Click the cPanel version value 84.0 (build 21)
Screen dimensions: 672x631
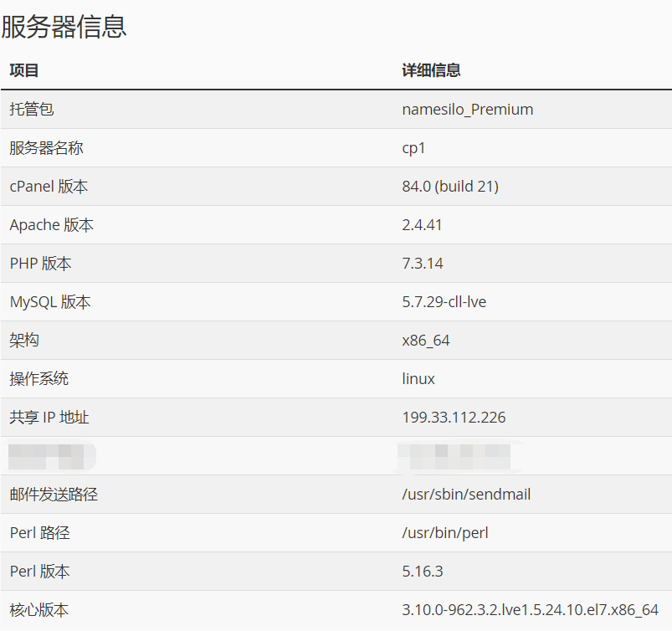pos(449,187)
